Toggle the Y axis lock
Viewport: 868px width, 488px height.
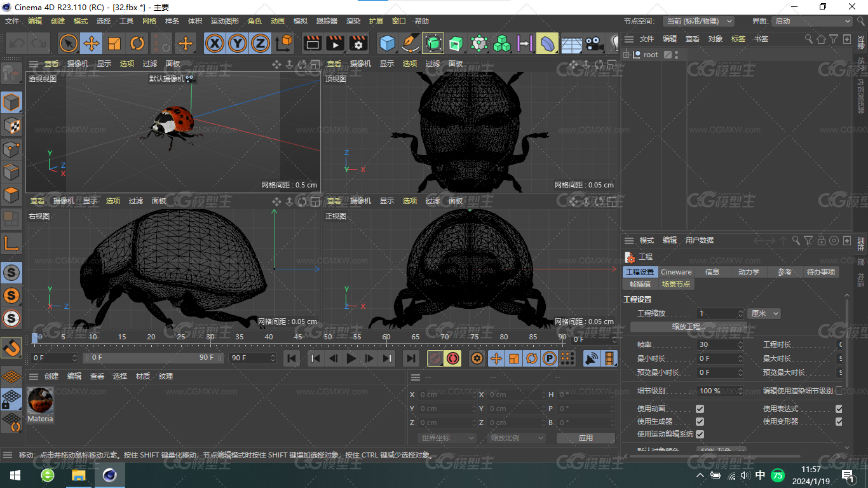(x=238, y=43)
